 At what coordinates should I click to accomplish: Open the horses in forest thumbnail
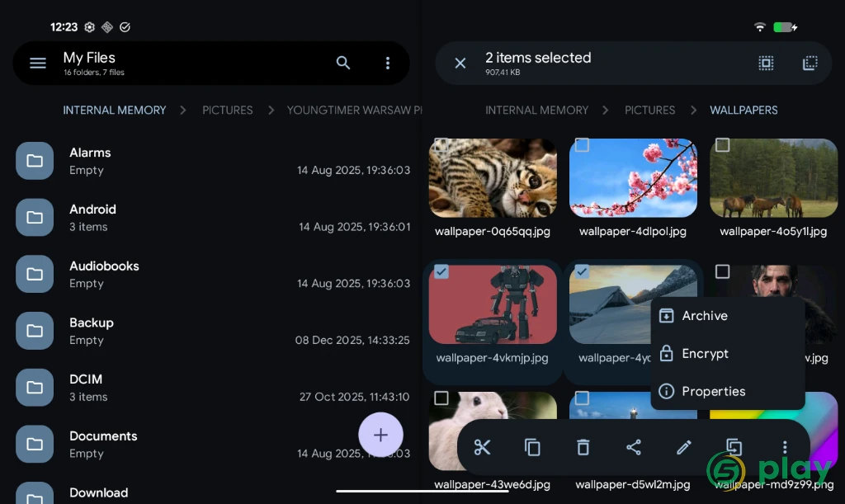click(x=774, y=178)
